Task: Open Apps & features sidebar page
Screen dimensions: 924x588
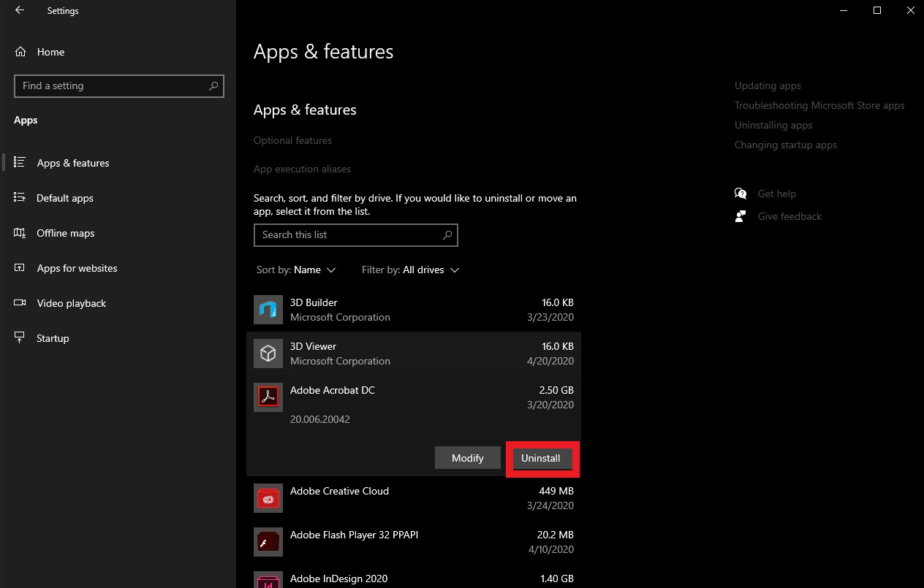Action: (73, 163)
